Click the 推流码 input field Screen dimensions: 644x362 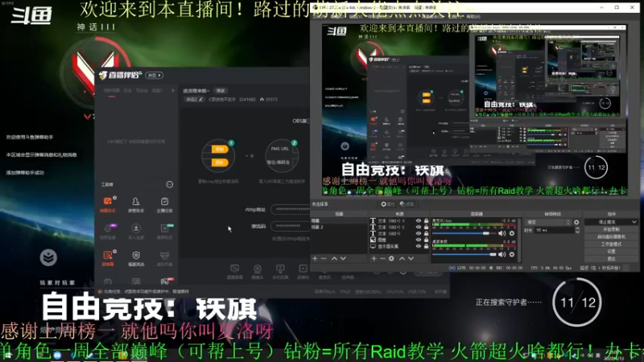(290, 226)
